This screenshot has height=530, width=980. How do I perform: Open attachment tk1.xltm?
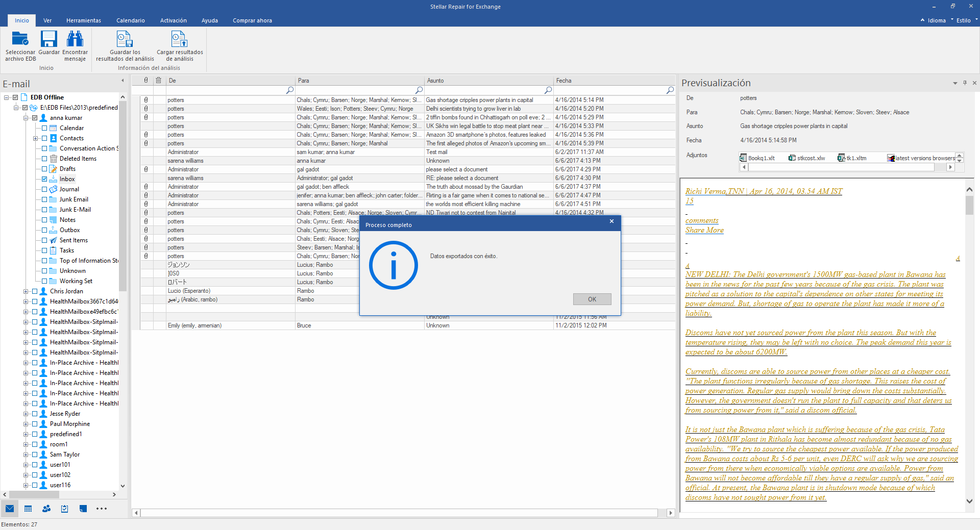pos(852,158)
